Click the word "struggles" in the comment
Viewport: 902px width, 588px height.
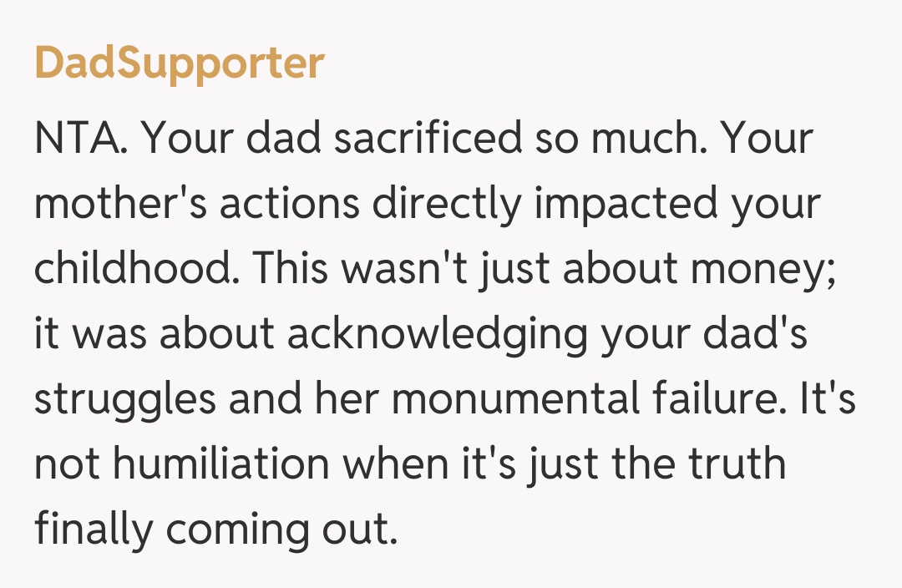point(124,399)
